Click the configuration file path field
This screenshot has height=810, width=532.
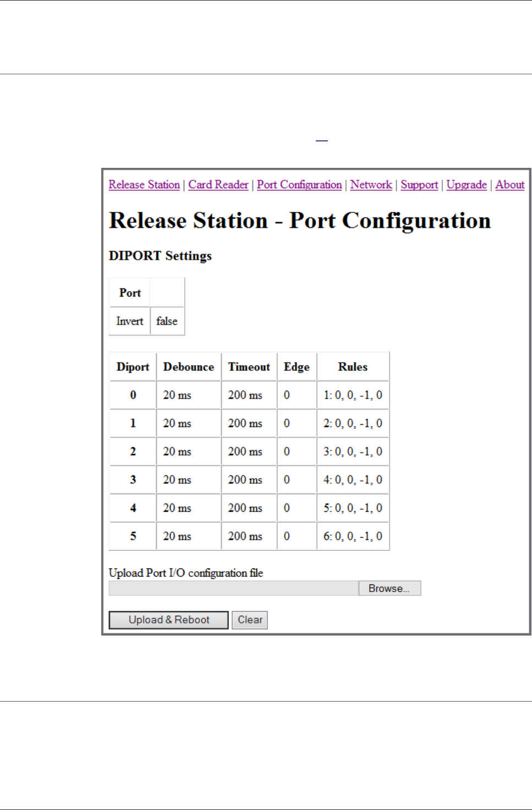coord(234,588)
